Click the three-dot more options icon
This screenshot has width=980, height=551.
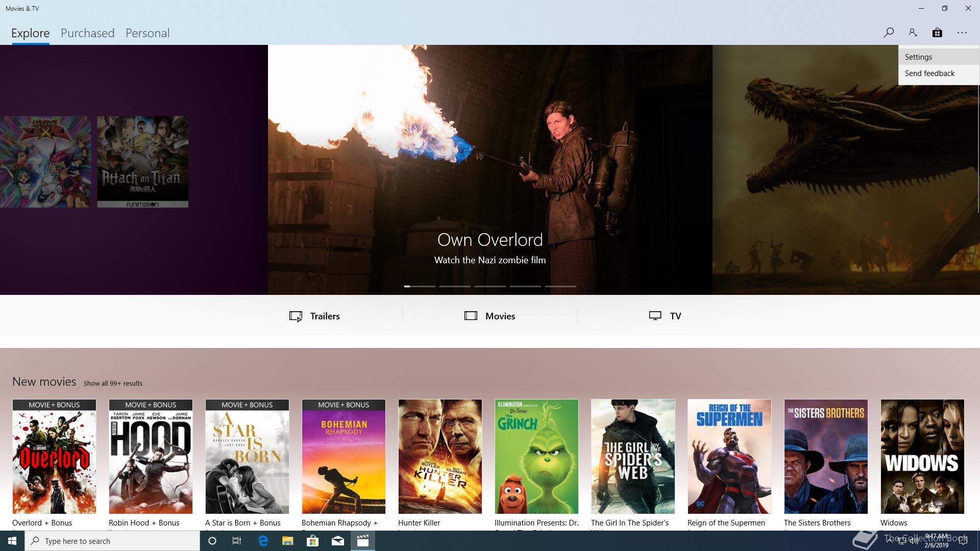[962, 33]
